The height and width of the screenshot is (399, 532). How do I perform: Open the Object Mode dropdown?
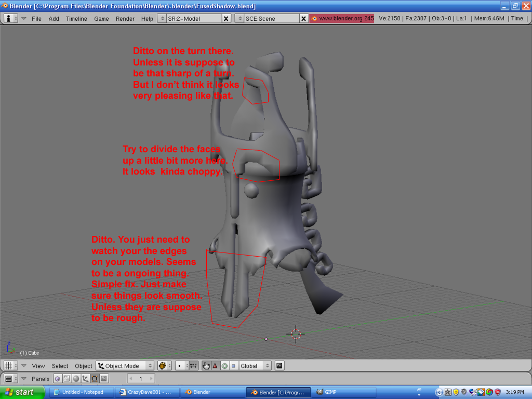[x=125, y=366]
